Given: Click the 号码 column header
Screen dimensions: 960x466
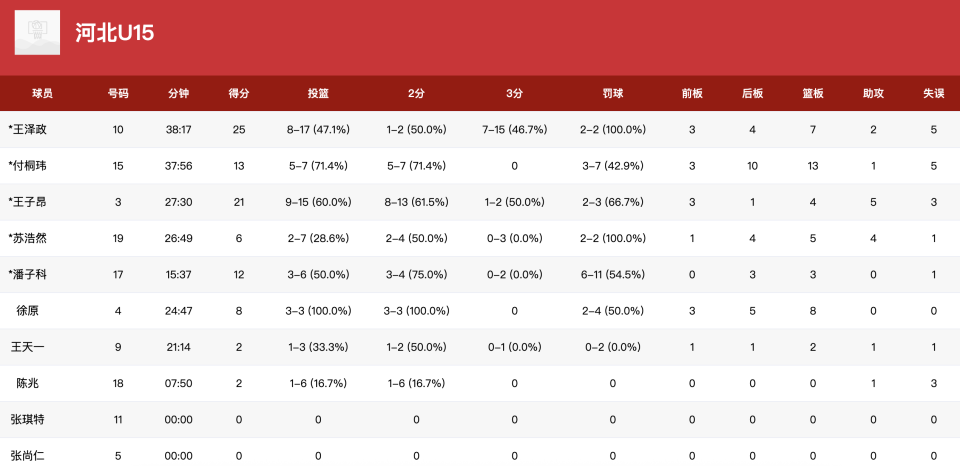Looking at the screenshot, I should click(x=118, y=93).
